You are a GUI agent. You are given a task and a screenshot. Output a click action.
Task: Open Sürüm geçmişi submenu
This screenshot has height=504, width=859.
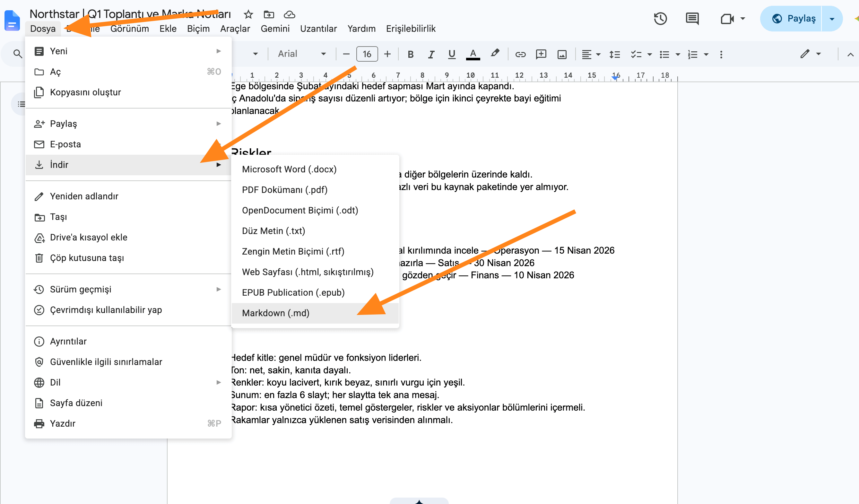128,289
